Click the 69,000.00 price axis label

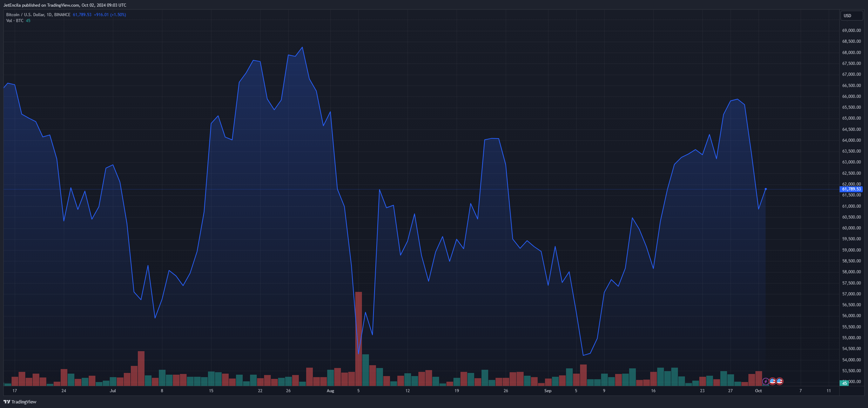(851, 31)
